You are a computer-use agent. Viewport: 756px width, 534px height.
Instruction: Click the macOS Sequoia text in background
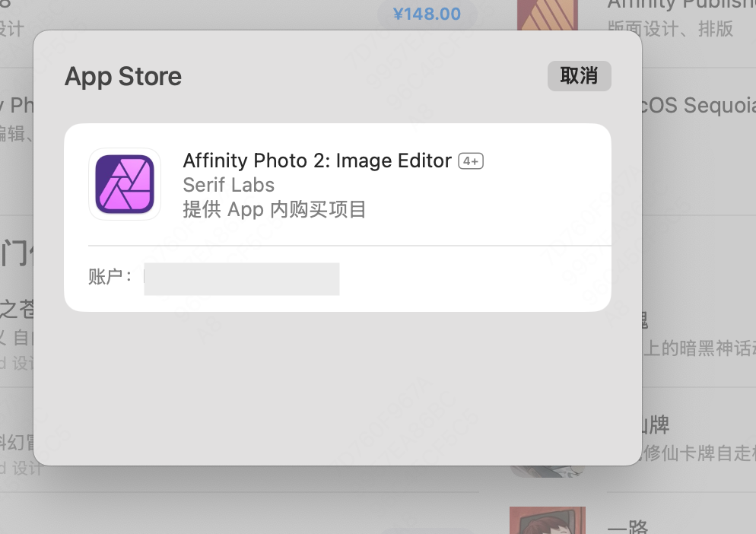[699, 105]
